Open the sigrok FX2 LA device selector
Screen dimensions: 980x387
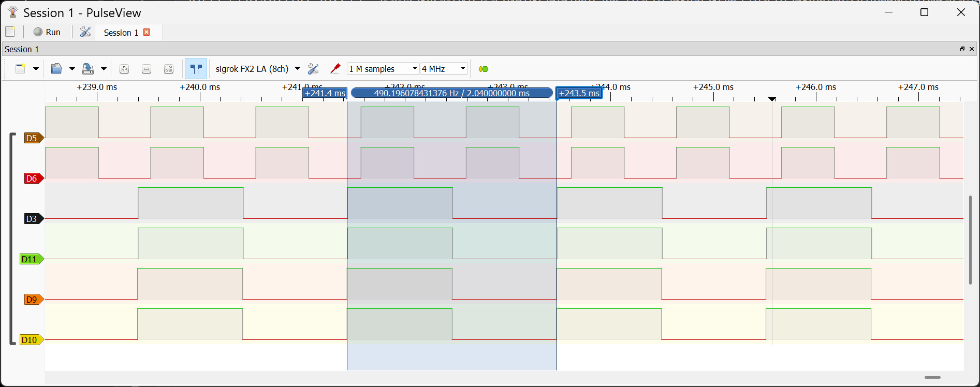(x=257, y=69)
